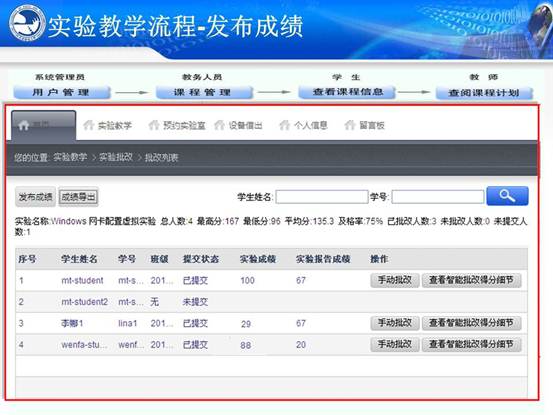Click the 序号 column header
The width and height of the screenshot is (553, 415).
(27, 259)
